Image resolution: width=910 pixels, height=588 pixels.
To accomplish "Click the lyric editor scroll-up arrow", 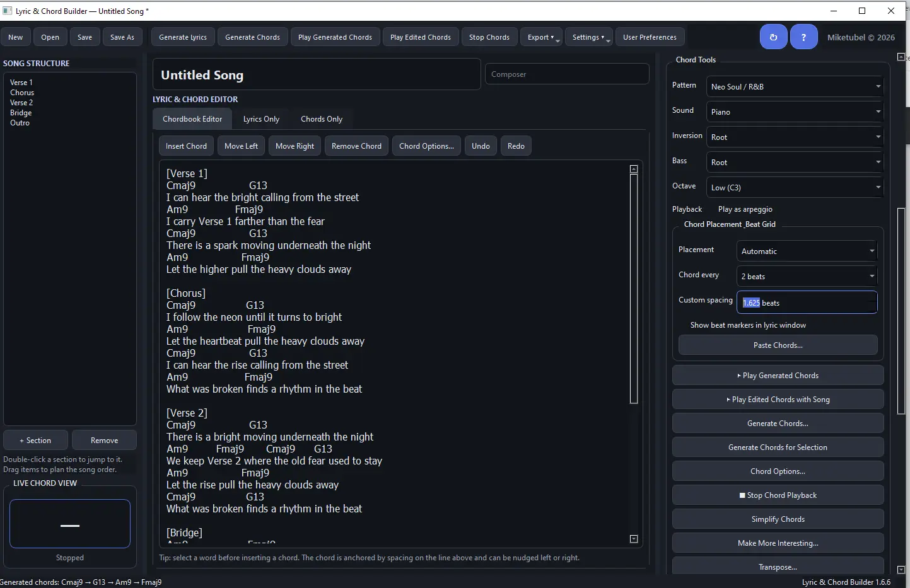I will [634, 169].
